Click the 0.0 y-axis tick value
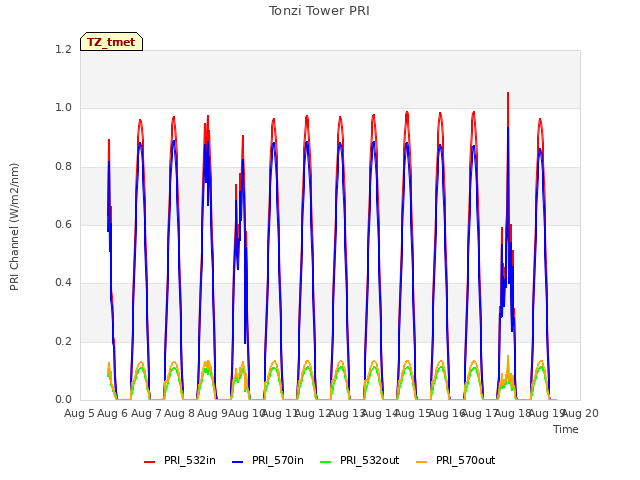The width and height of the screenshot is (640, 480). coord(64,400)
